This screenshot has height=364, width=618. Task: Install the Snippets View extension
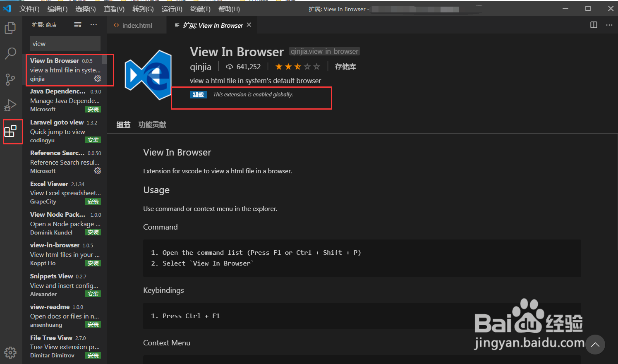(93, 294)
